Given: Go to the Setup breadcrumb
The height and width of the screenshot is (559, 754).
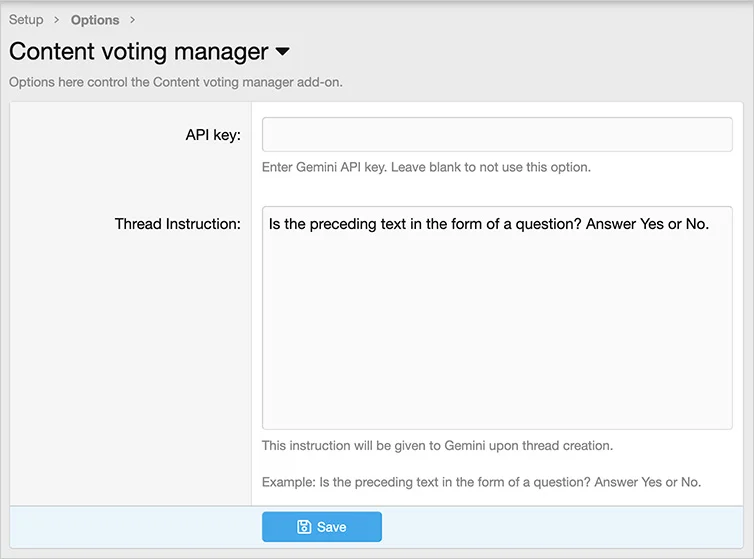Looking at the screenshot, I should [26, 20].
